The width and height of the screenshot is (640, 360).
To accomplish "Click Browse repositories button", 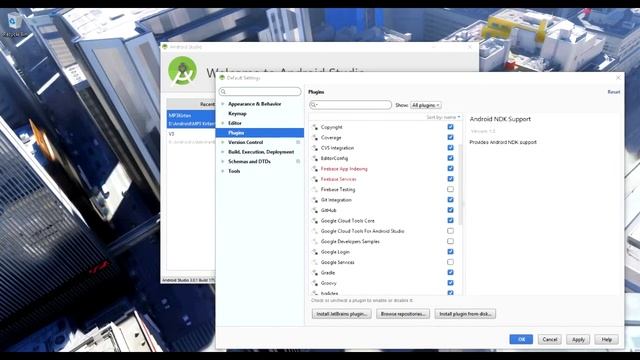I will coord(403,314).
